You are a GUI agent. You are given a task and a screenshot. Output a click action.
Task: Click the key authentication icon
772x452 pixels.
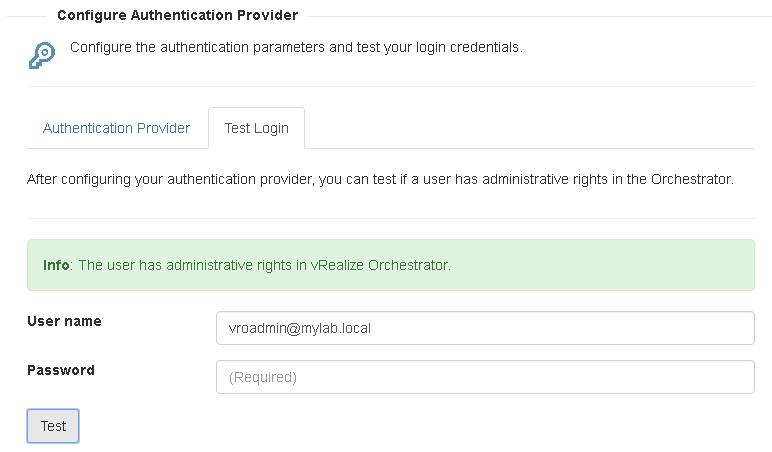(x=42, y=55)
